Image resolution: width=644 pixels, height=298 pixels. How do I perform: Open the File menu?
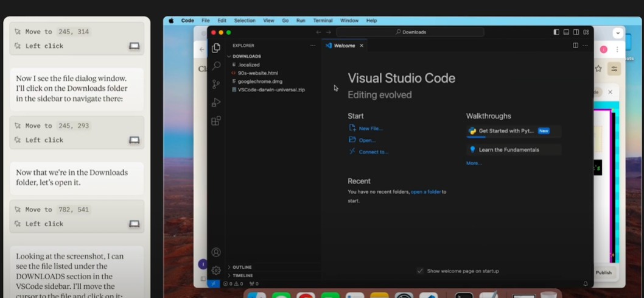click(x=206, y=21)
